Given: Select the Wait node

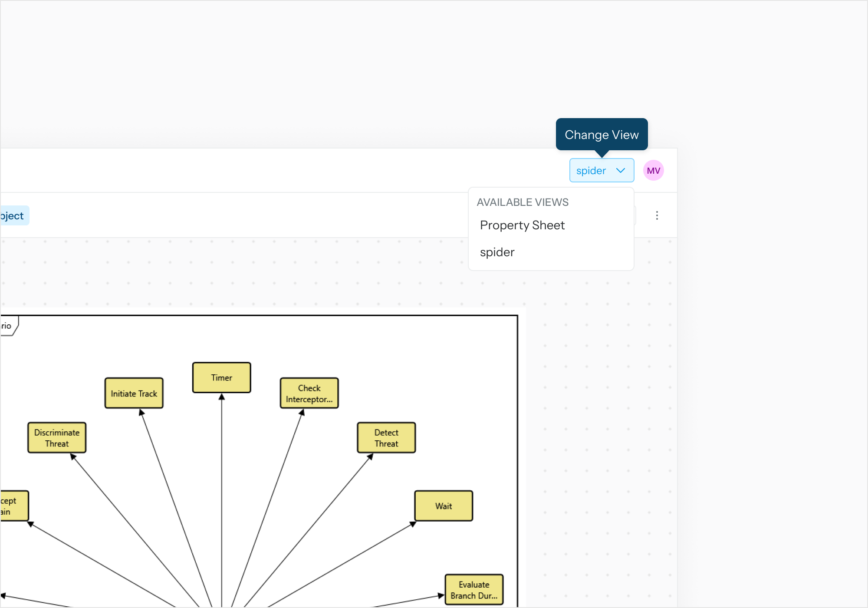Looking at the screenshot, I should (x=443, y=506).
